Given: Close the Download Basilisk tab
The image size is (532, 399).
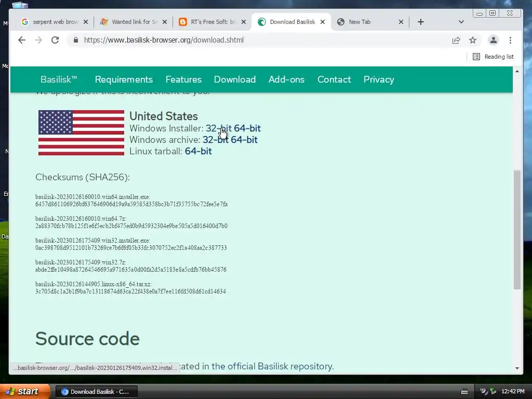Looking at the screenshot, I should 323,22.
